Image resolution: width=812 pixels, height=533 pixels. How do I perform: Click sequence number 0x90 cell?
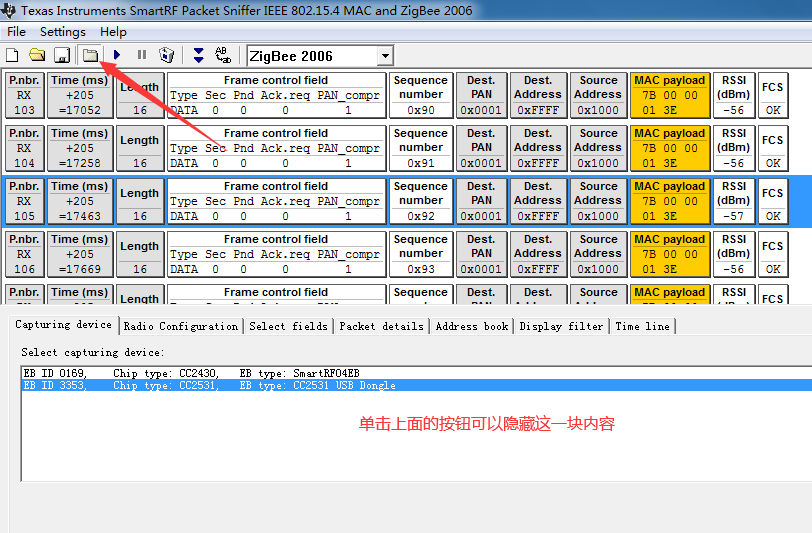420,95
